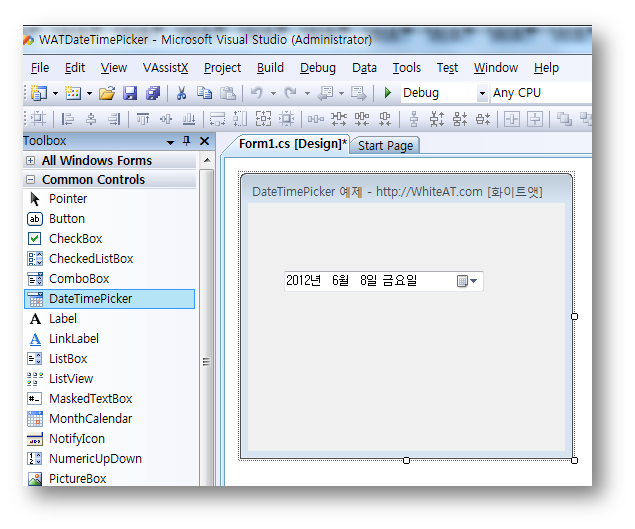Click the Center Horizontally layout icon
Viewport: 635px width, 529px height.
[512, 119]
